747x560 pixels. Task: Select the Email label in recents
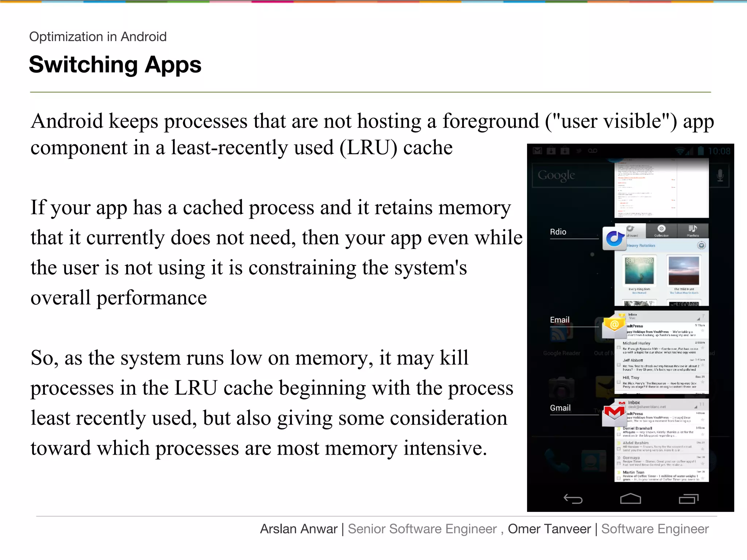point(560,320)
